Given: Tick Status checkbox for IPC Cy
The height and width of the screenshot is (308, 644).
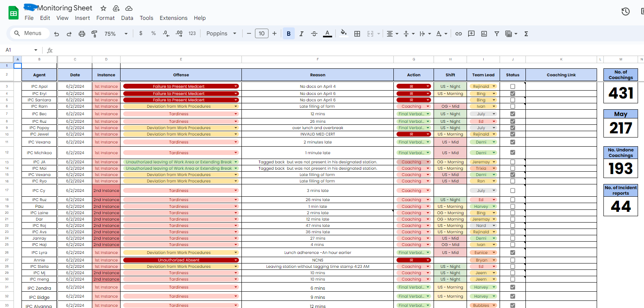Looking at the screenshot, I should (x=513, y=191).
